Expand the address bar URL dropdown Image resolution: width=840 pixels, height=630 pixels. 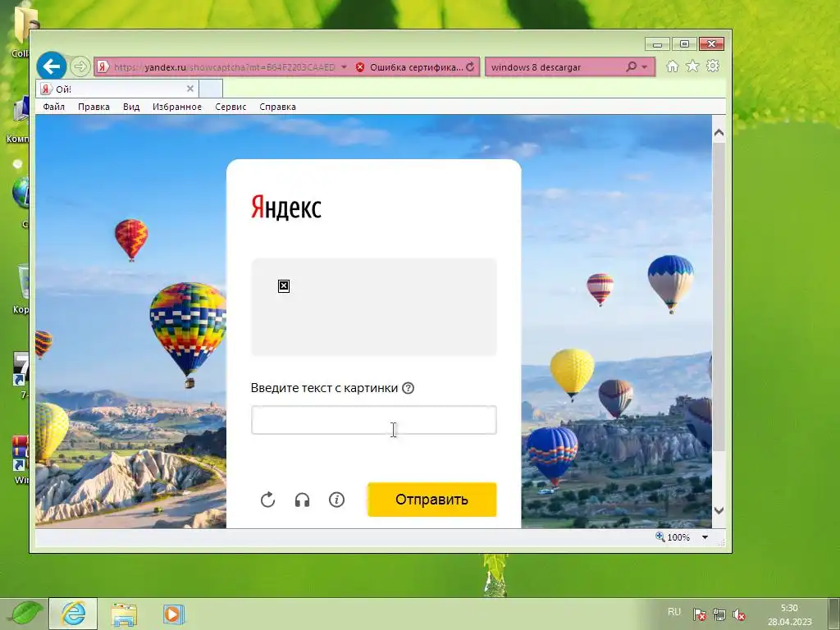(344, 67)
